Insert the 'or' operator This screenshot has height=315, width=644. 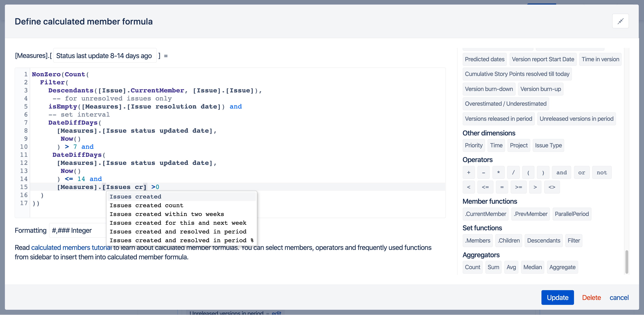pyautogui.click(x=582, y=173)
